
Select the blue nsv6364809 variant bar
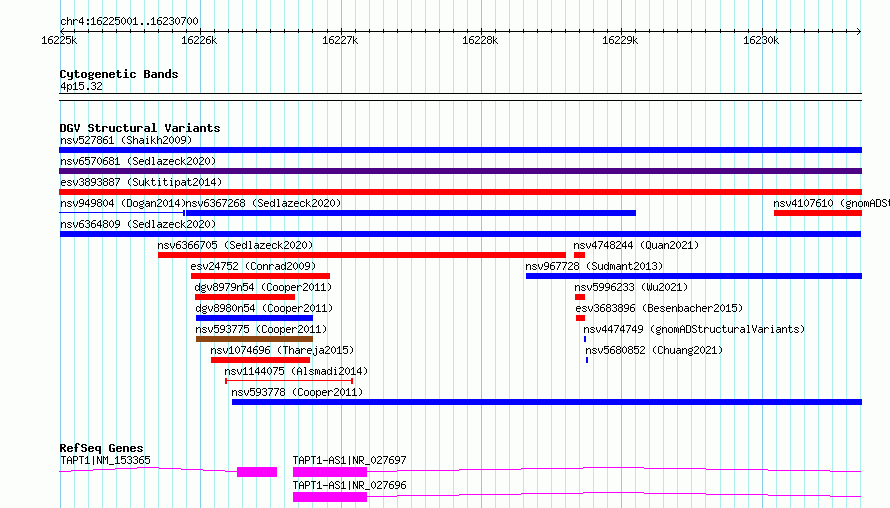tap(460, 234)
